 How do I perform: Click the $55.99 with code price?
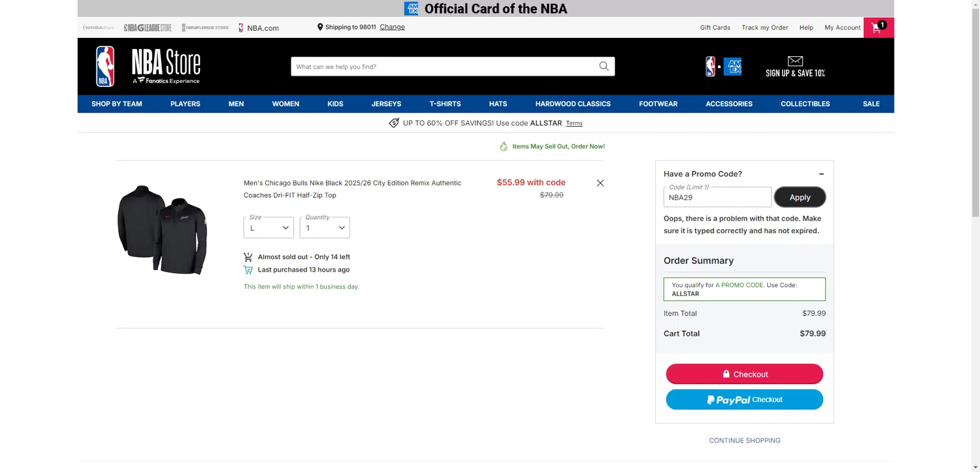(x=531, y=183)
